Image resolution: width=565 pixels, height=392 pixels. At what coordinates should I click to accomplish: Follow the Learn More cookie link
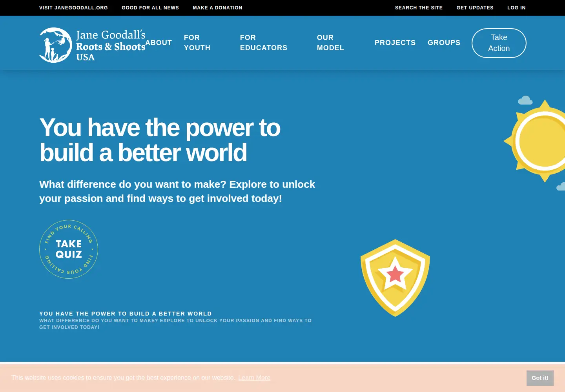point(254,378)
